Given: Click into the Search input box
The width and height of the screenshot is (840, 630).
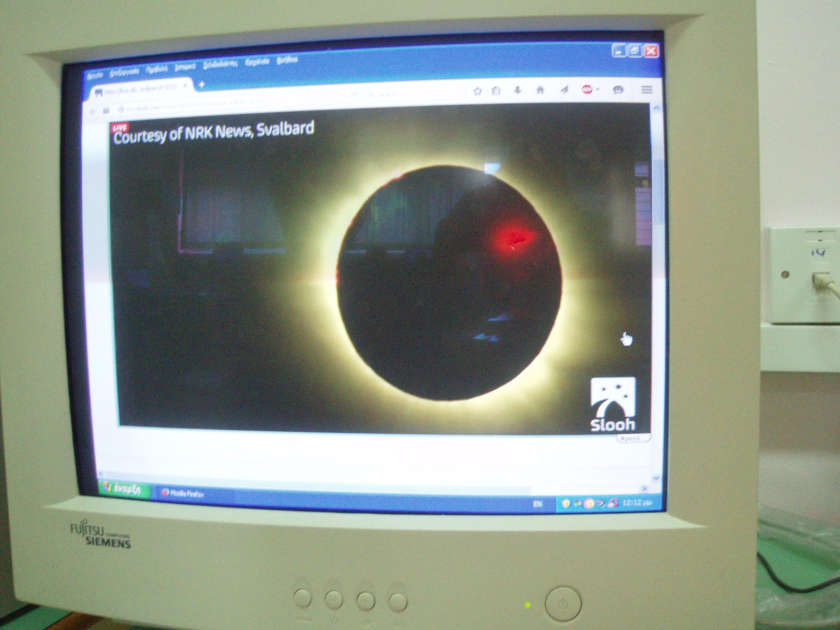Looking at the screenshot, I should (x=414, y=94).
